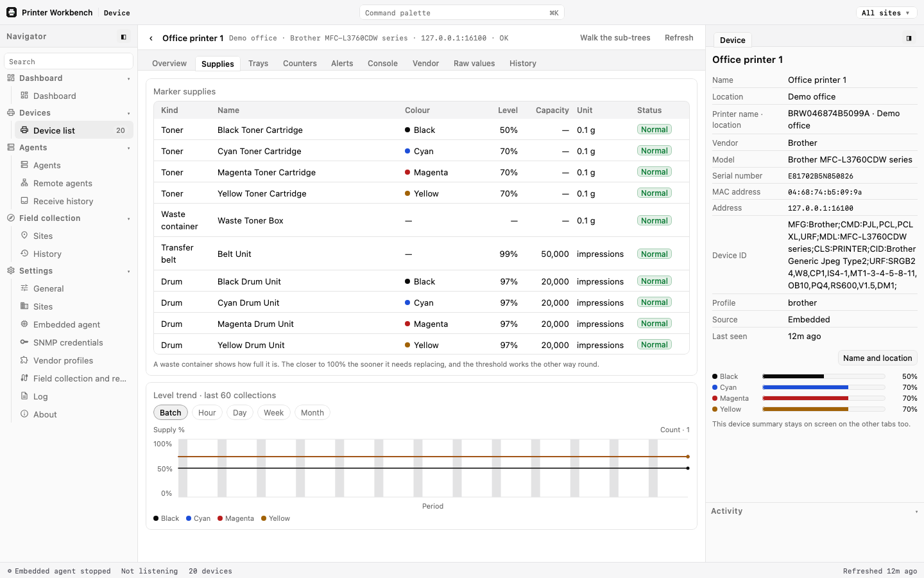
Task: Collapse the Devices section in the navigator
Action: pyautogui.click(x=128, y=114)
